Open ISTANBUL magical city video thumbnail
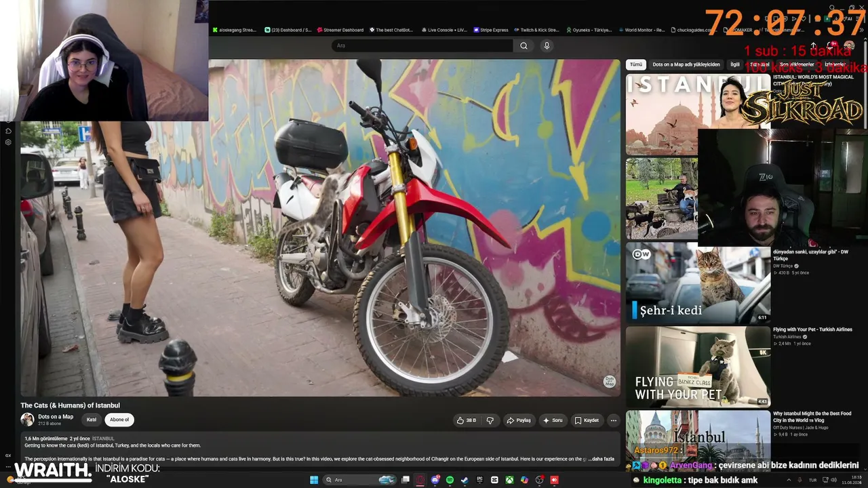 click(x=698, y=115)
